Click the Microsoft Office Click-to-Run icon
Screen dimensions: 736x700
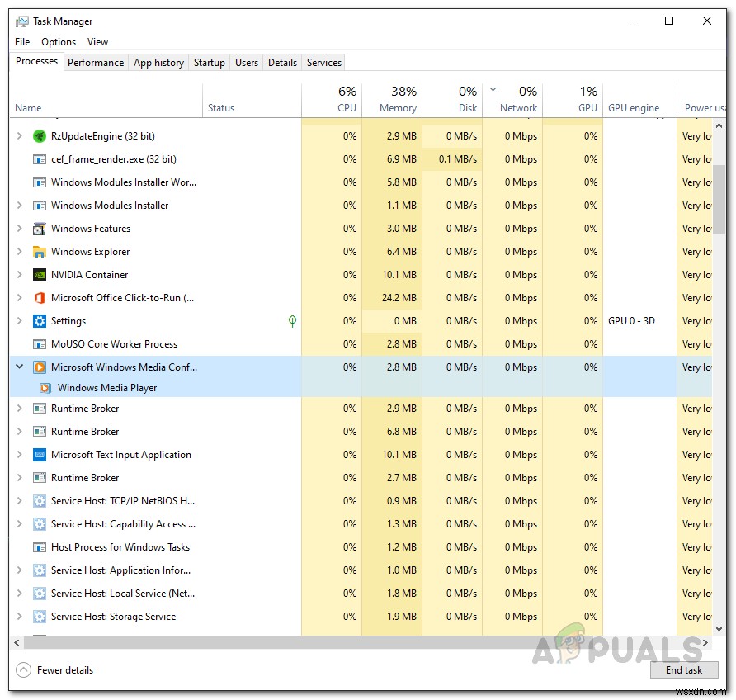tap(39, 298)
